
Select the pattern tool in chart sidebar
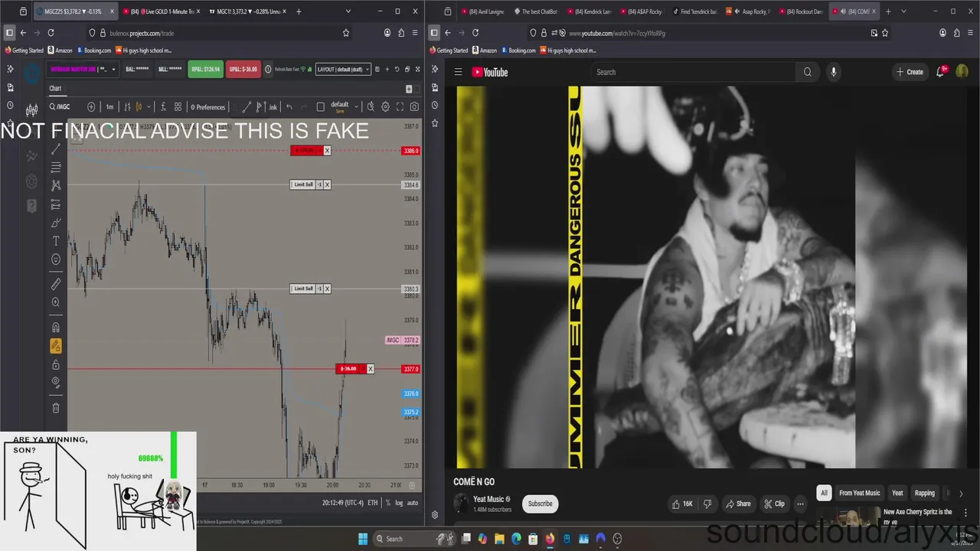click(x=56, y=185)
